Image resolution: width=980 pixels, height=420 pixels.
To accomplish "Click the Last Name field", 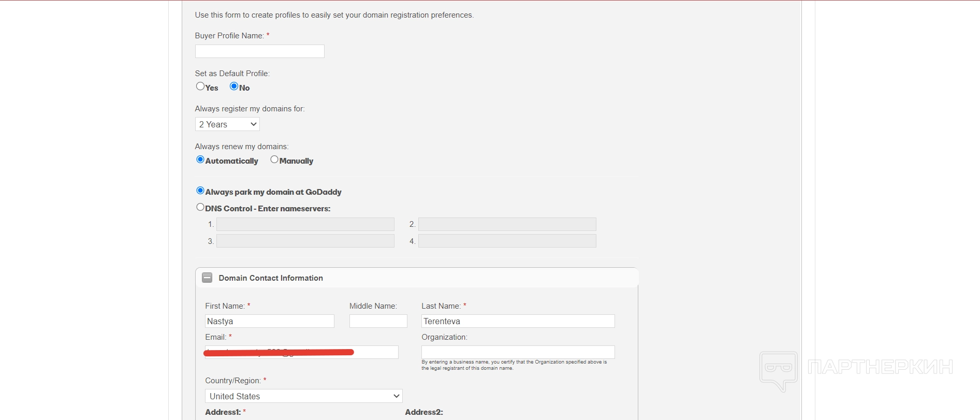I will [x=518, y=321].
